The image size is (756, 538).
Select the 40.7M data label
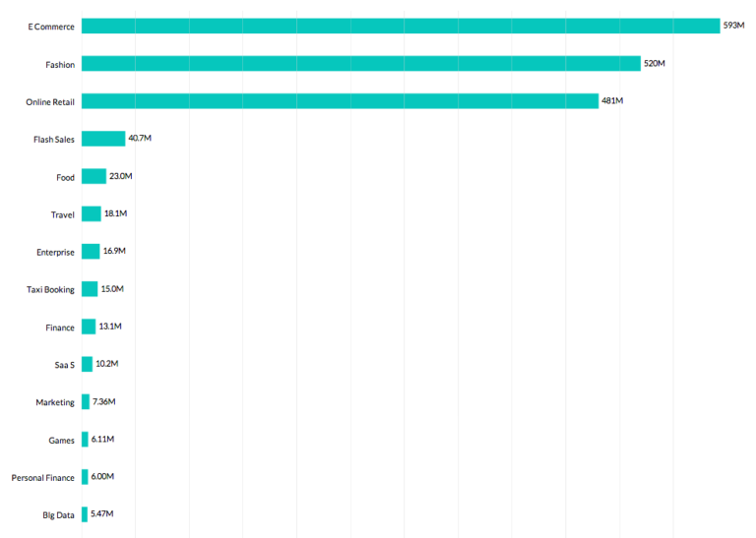140,138
